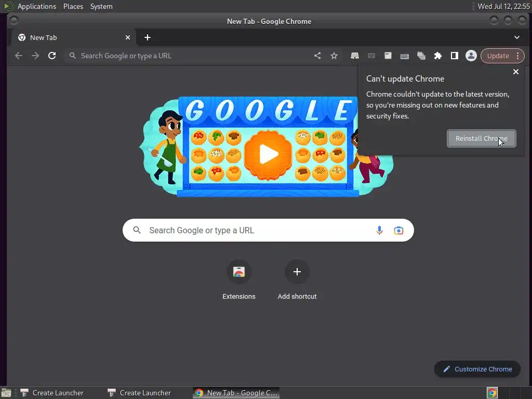Share this page via share icon

click(x=317, y=56)
